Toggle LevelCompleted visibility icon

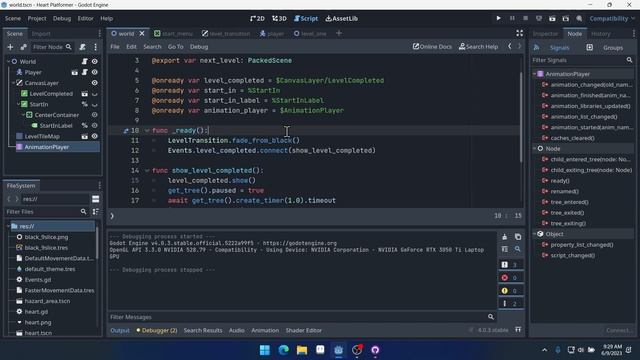pyautogui.click(x=95, y=94)
